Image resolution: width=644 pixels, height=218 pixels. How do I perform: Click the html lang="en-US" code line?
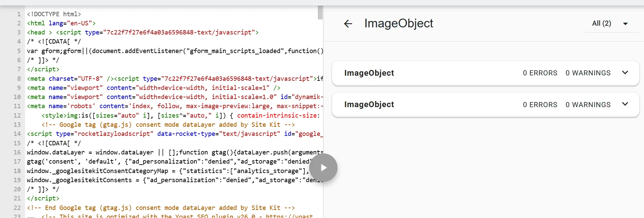61,23
